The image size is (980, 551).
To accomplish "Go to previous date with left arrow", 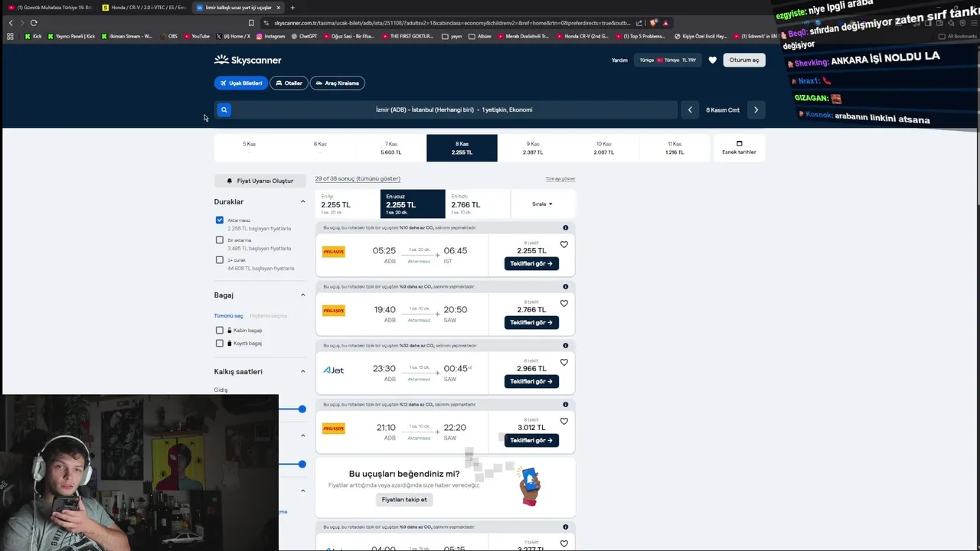I will click(690, 109).
